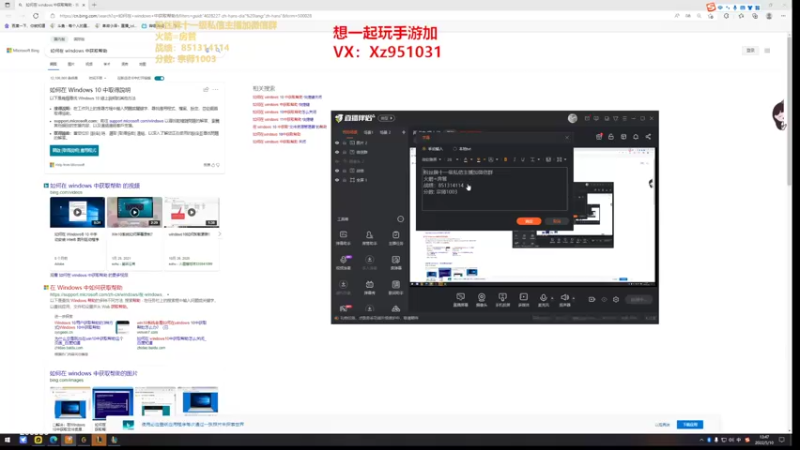Open the gear settings icon in streaming app
The height and width of the screenshot is (450, 800).
pos(616,299)
